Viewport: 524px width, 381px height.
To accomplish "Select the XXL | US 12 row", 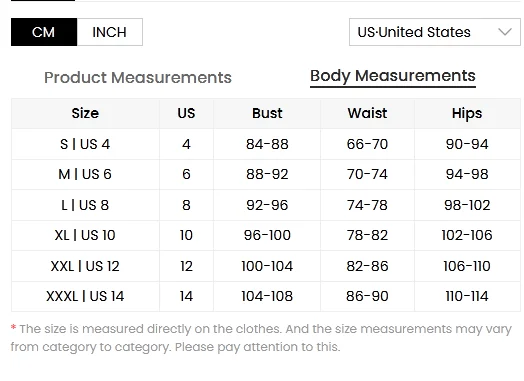I will click(x=266, y=266).
